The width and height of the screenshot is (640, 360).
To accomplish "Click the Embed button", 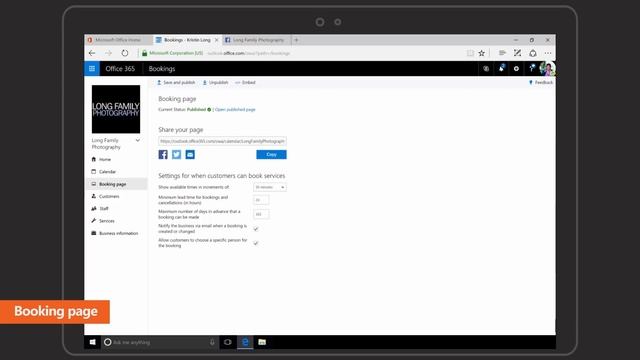I will pyautogui.click(x=245, y=82).
